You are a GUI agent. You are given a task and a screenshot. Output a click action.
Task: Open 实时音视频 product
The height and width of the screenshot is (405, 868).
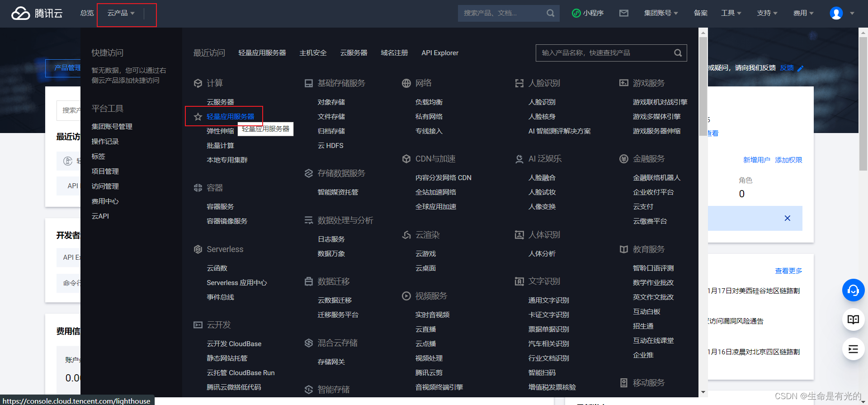click(x=432, y=315)
